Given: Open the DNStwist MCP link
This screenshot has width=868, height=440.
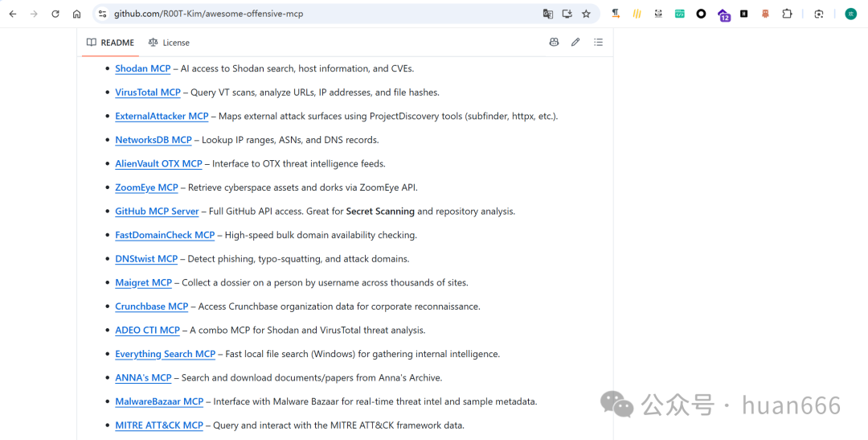Looking at the screenshot, I should [146, 259].
